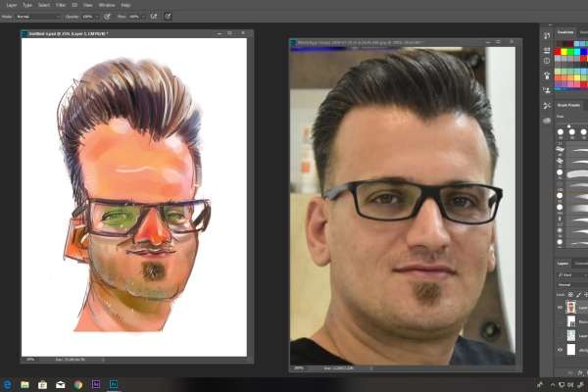Screen dimensions: 588x392
Task: Expand the Flow slider arrow
Action: click(143, 17)
